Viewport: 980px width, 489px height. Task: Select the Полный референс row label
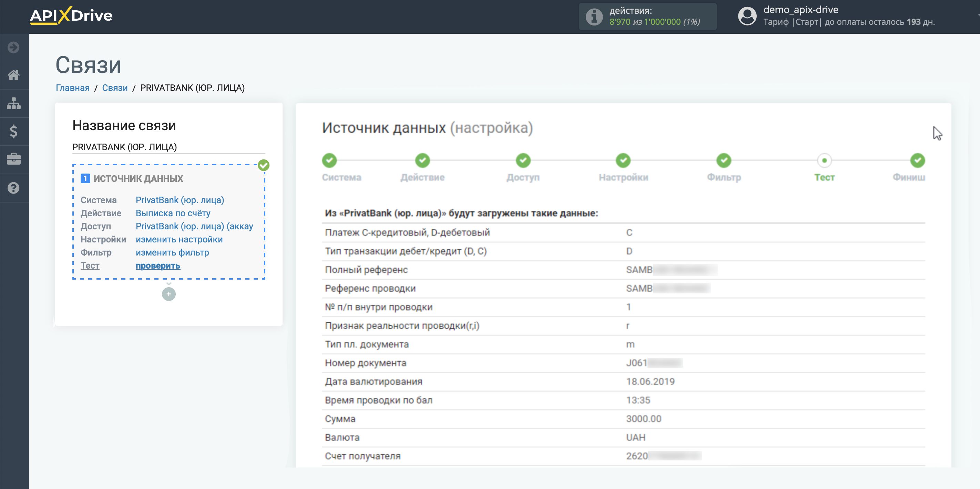pyautogui.click(x=366, y=270)
